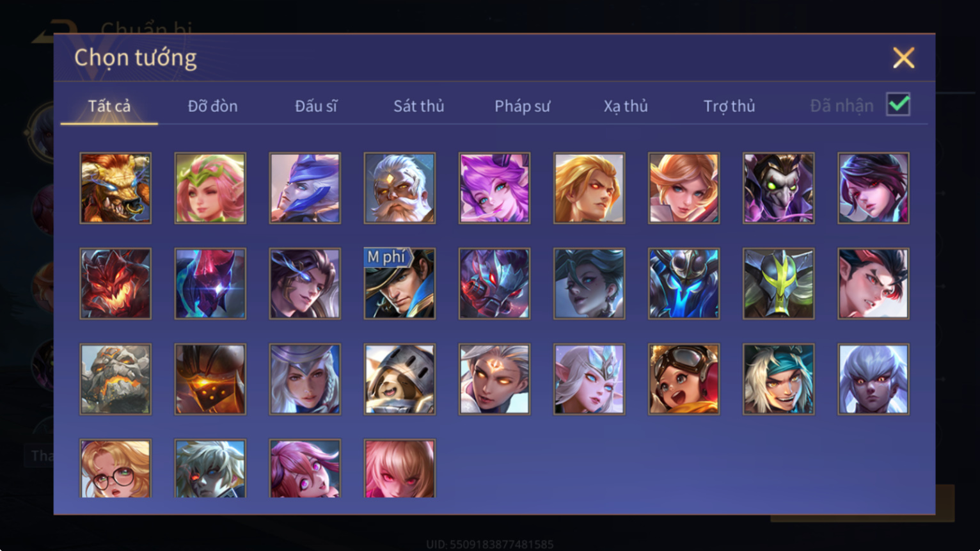Select the red demon-faced hero portrait
980x551 pixels.
click(x=116, y=283)
